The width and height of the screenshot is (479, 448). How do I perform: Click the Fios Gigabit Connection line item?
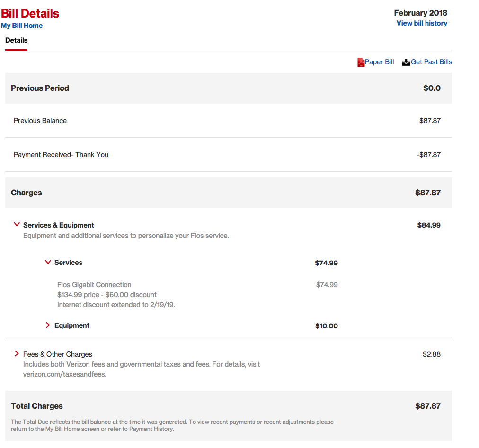click(94, 285)
